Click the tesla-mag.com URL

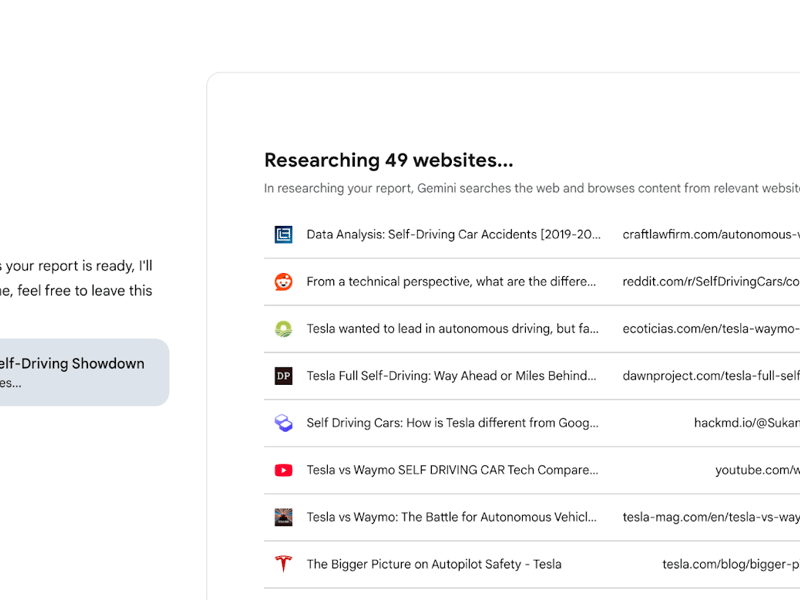tap(711, 517)
